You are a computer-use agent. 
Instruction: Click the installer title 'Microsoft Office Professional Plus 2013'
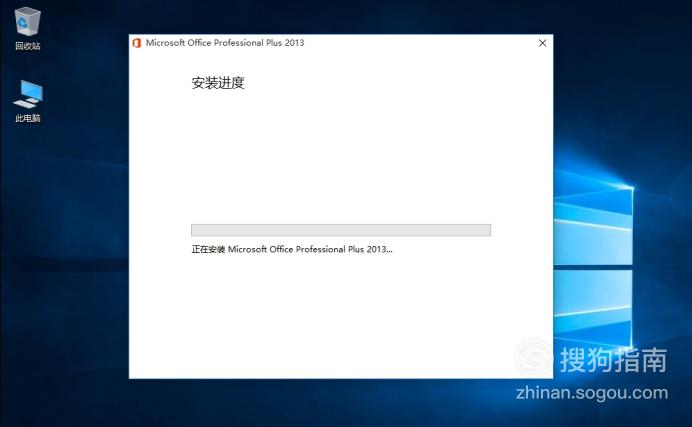[225, 43]
